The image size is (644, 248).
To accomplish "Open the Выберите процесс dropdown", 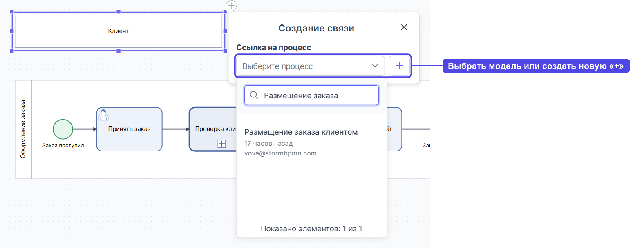I will (310, 66).
